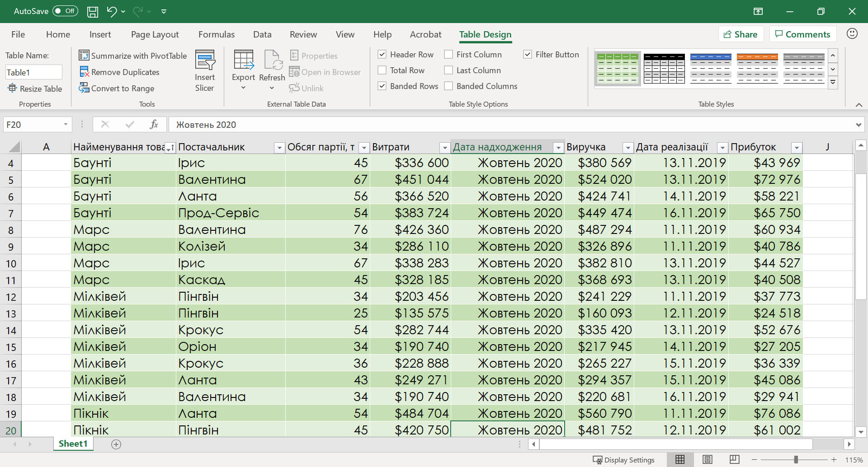Viewport: 868px width, 467px height.
Task: Click Convert to Range
Action: (x=117, y=89)
